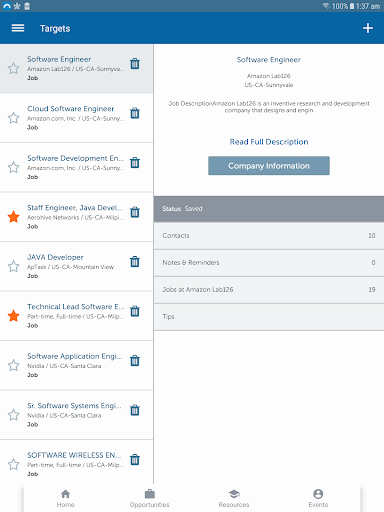
Task: Click the job description summary text
Action: 269,107
